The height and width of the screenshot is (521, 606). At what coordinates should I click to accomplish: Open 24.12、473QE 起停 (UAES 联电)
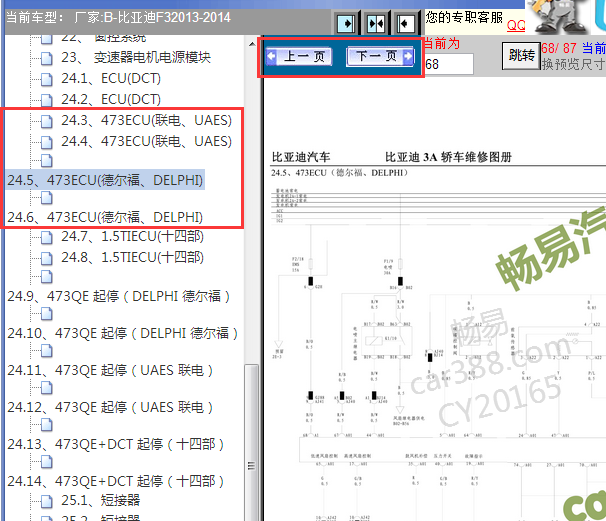coord(110,408)
